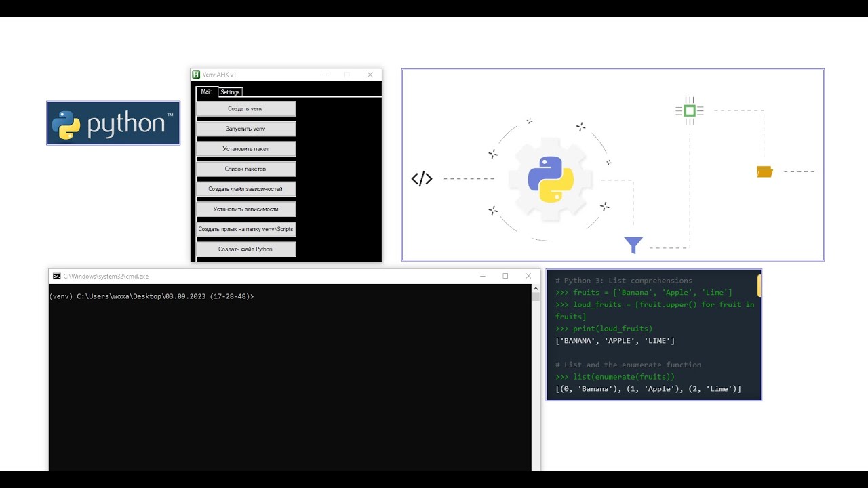Click the blue funnel filter icon

click(633, 245)
